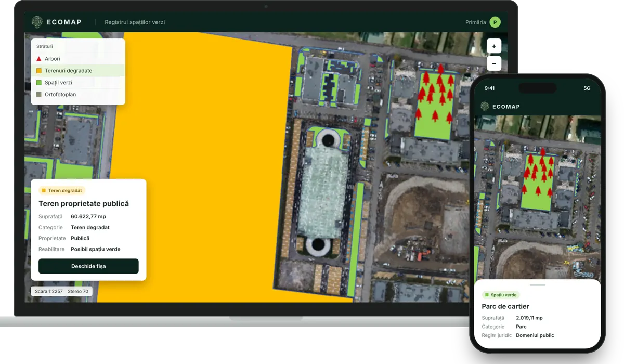Click the orange Teren degradat badge
The height and width of the screenshot is (364, 624).
62,191
